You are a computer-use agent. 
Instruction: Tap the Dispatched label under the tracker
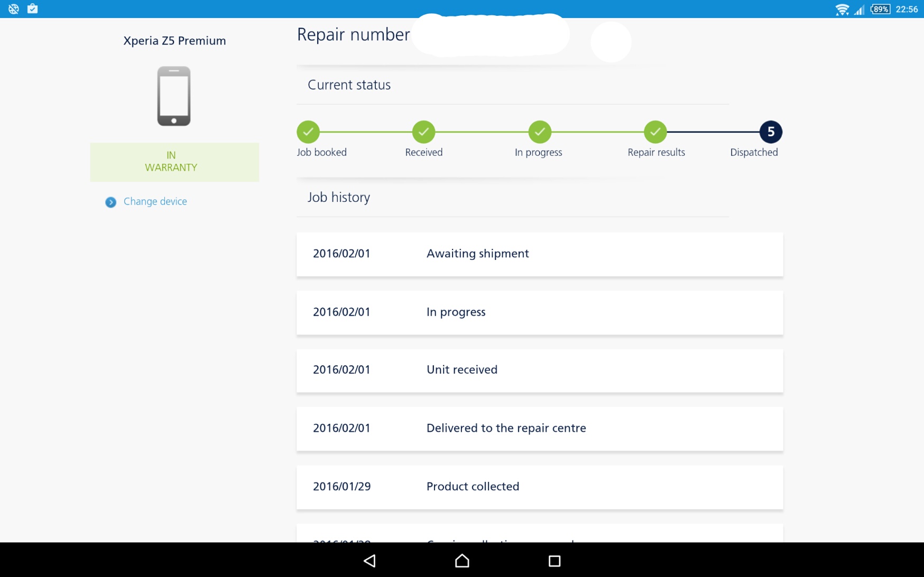[754, 152]
